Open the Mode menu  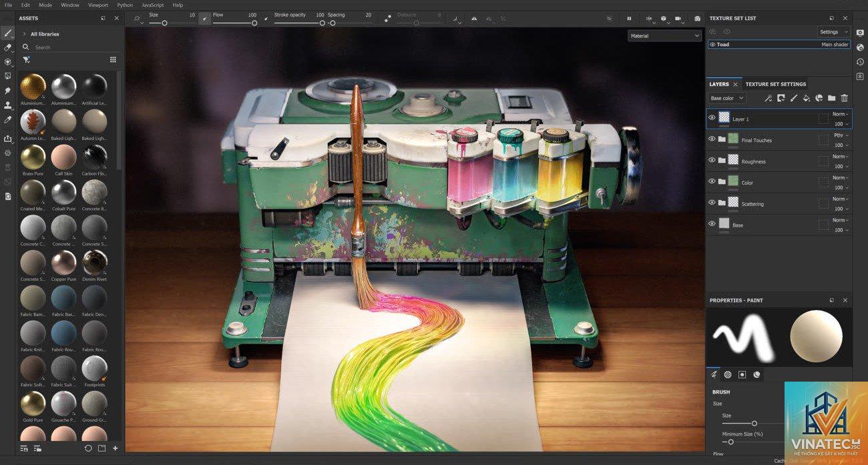pyautogui.click(x=45, y=5)
